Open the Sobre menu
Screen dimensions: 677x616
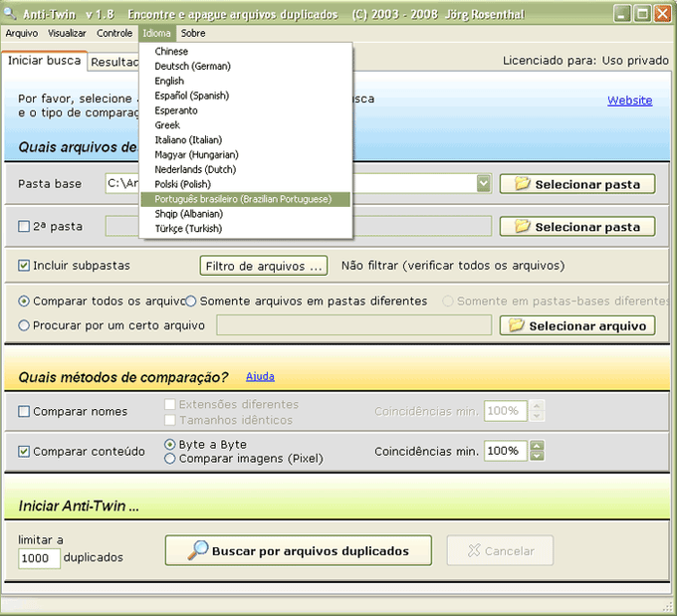click(x=193, y=33)
